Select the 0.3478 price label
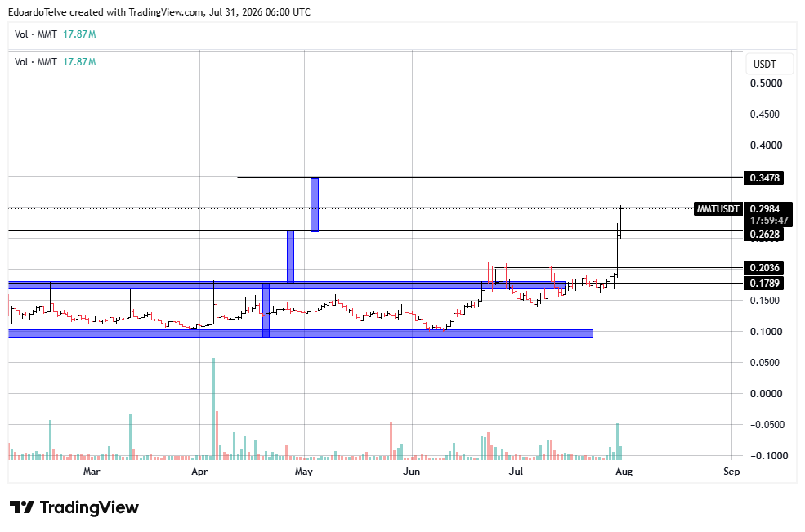805x532 pixels. pos(764,178)
